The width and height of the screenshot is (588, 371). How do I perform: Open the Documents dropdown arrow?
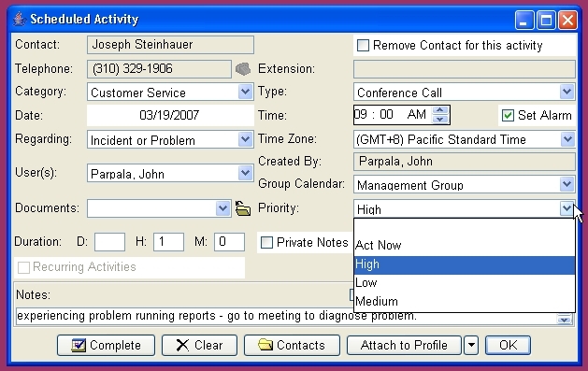pos(222,208)
